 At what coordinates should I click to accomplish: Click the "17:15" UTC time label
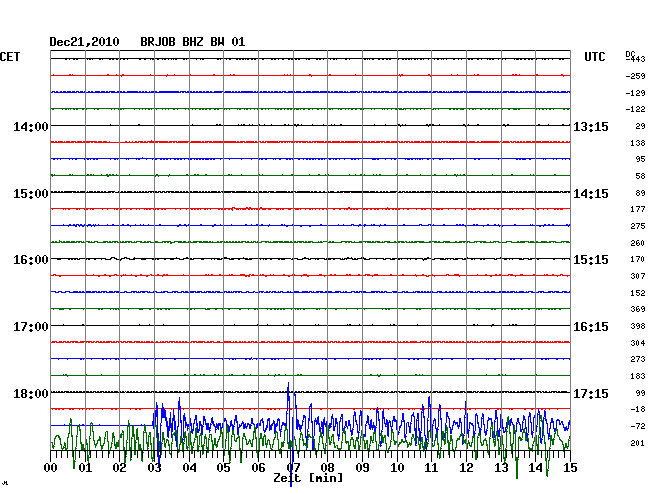[x=591, y=393]
